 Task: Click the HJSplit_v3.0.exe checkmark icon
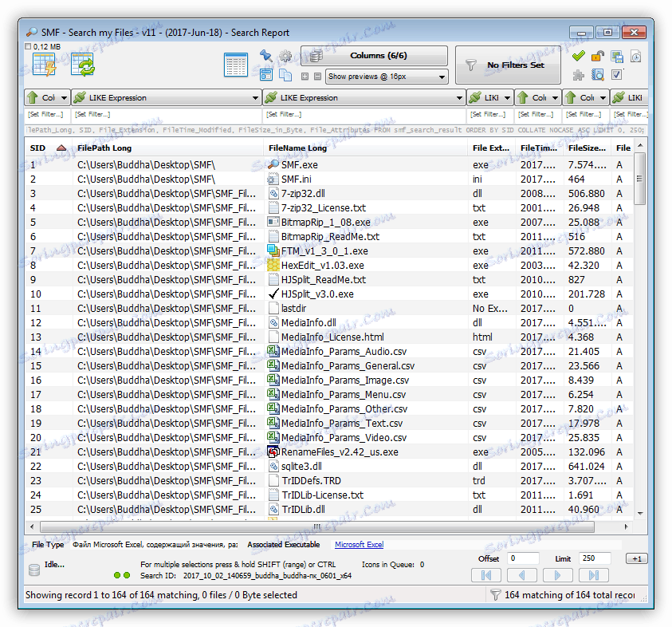(x=273, y=294)
